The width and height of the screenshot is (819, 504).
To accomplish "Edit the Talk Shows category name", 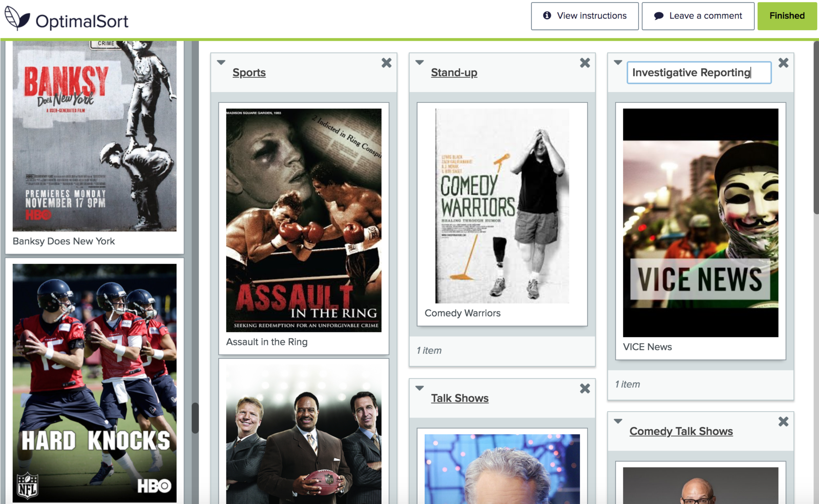I will click(460, 398).
